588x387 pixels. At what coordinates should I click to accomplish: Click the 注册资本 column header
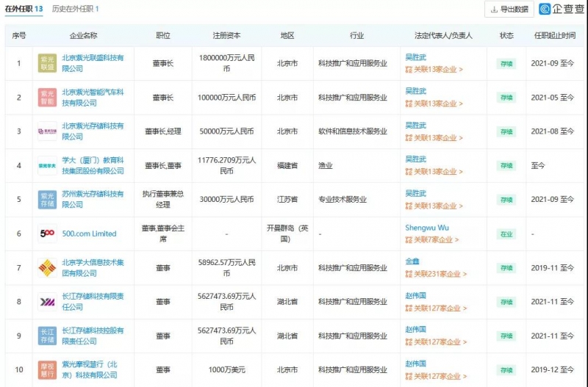pyautogui.click(x=226, y=35)
